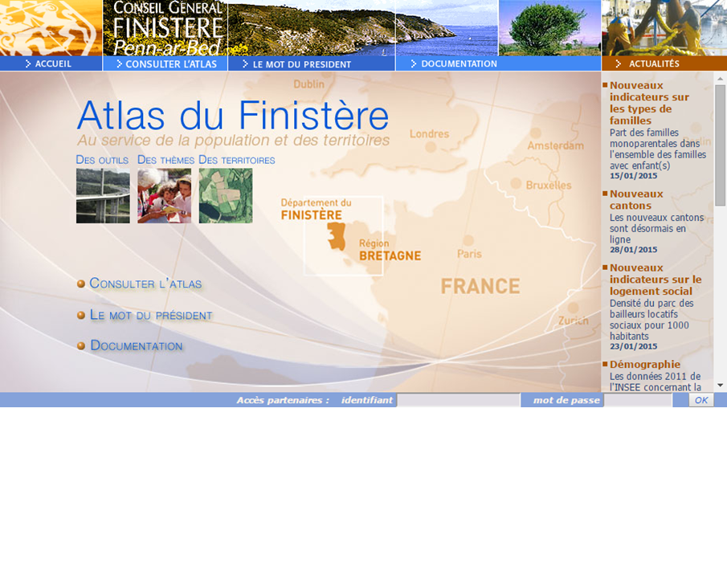The image size is (727, 588).
Task: Follow the Documentation link in main area
Action: pyautogui.click(x=137, y=345)
